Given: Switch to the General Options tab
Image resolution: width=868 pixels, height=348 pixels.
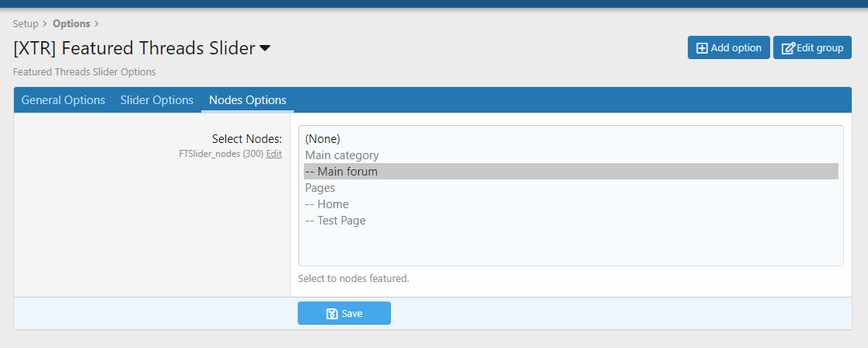Looking at the screenshot, I should point(63,100).
